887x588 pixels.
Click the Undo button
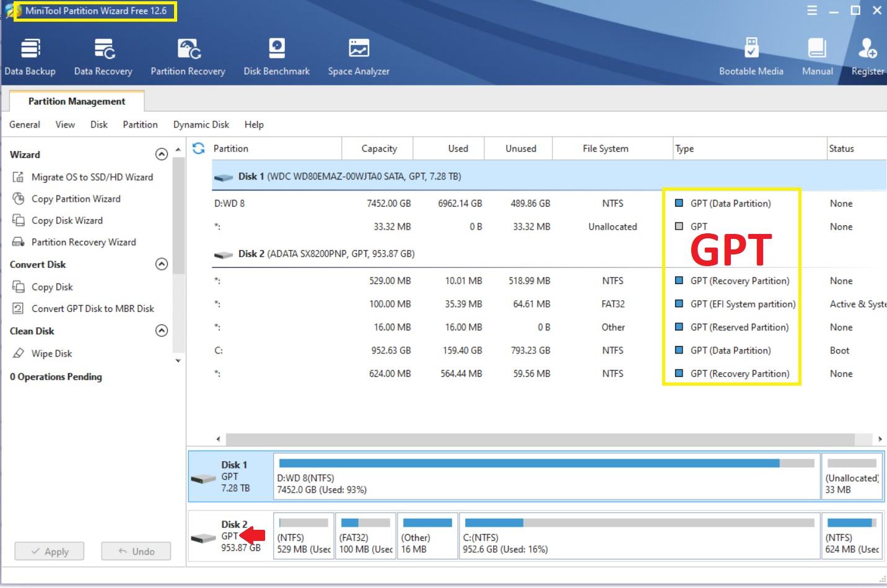pyautogui.click(x=136, y=551)
